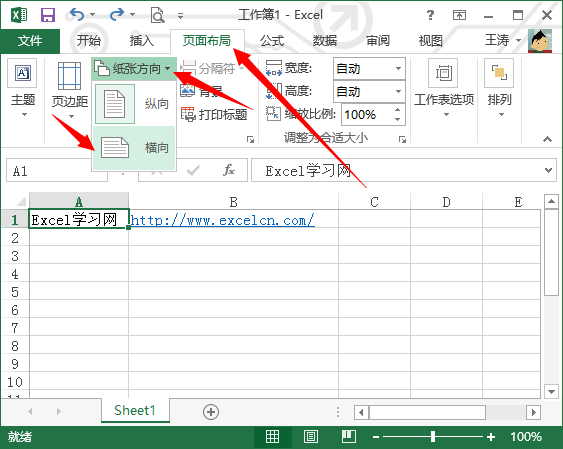The width and height of the screenshot is (563, 449).
Task: Open Scale to Fit dialog launcher
Action: (402, 139)
